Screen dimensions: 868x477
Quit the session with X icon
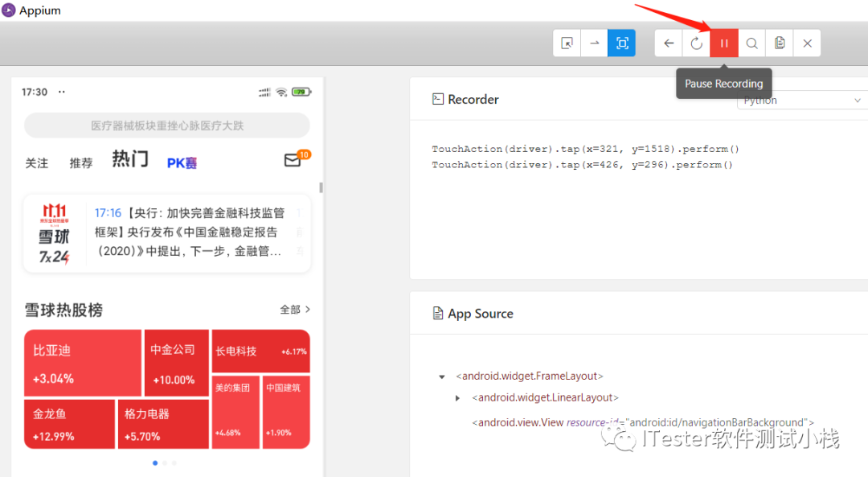[807, 43]
